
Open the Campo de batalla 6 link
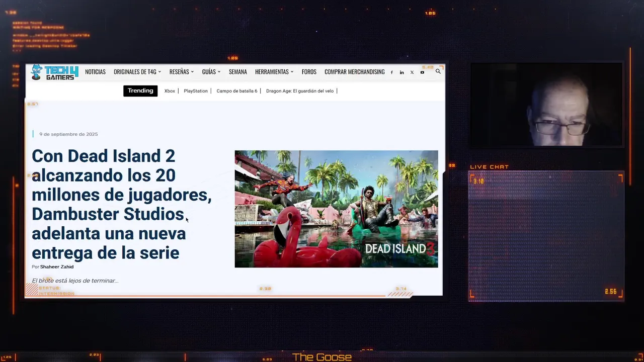click(x=237, y=91)
